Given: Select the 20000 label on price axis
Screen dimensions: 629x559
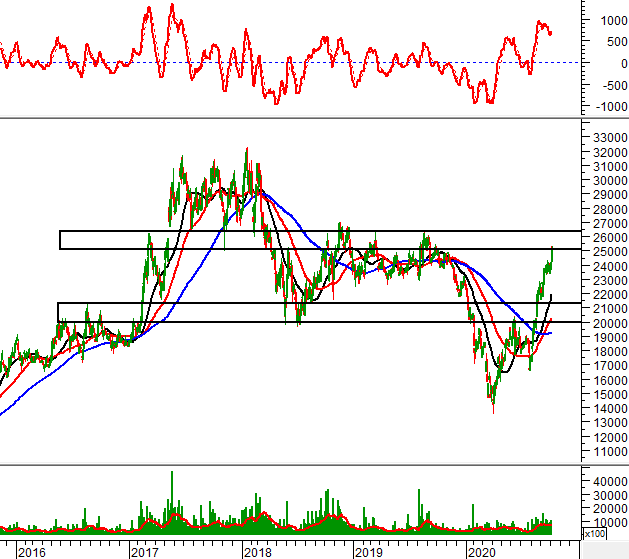Looking at the screenshot, I should [610, 323].
